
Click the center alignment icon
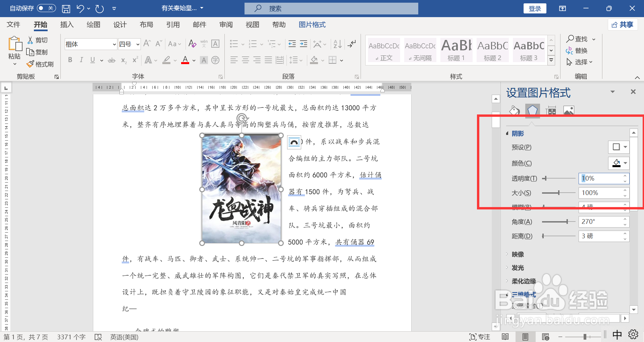[x=245, y=60]
